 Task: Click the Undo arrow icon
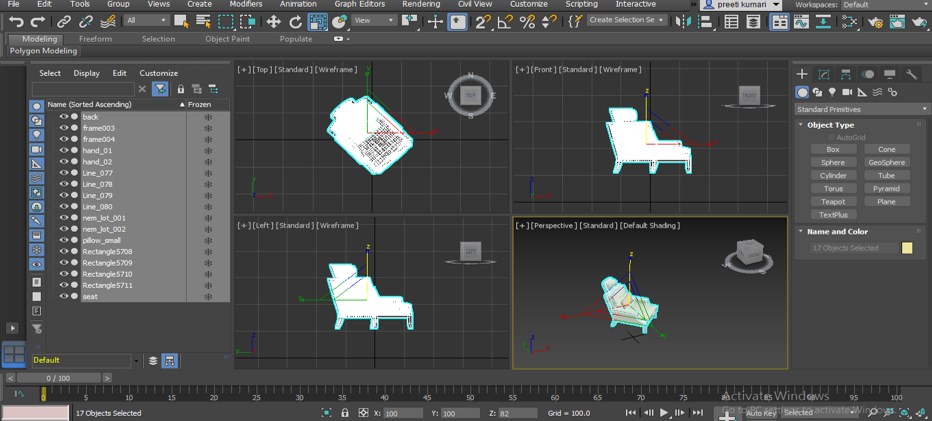[16, 21]
